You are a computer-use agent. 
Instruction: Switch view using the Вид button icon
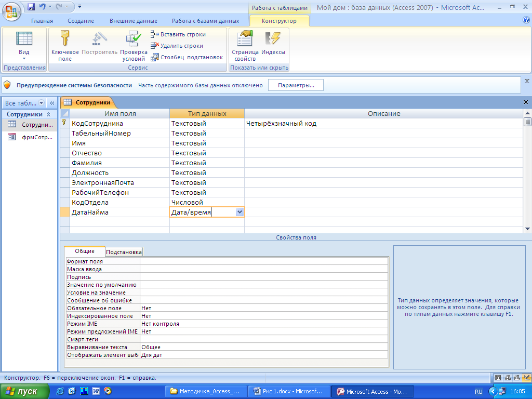pos(24,38)
